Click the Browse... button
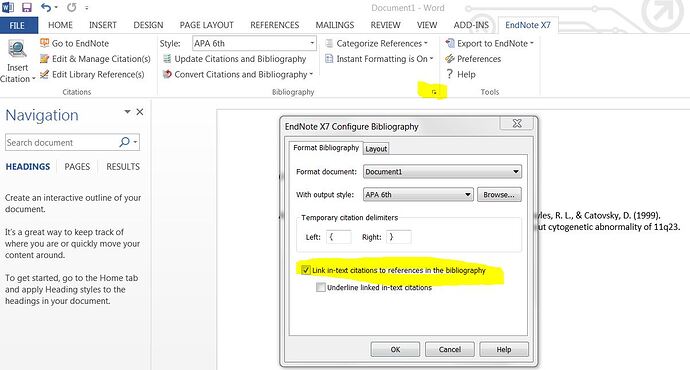Viewport: 690px width, 370px height. (499, 194)
